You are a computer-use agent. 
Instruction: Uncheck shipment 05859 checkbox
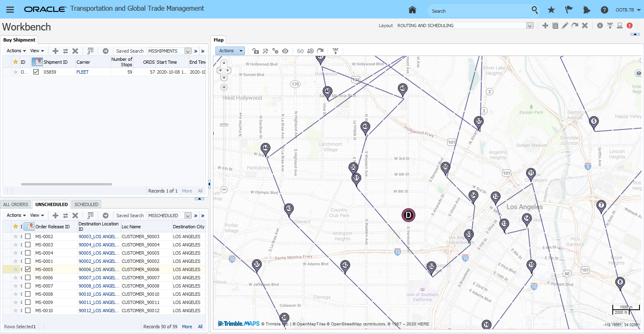pos(36,72)
